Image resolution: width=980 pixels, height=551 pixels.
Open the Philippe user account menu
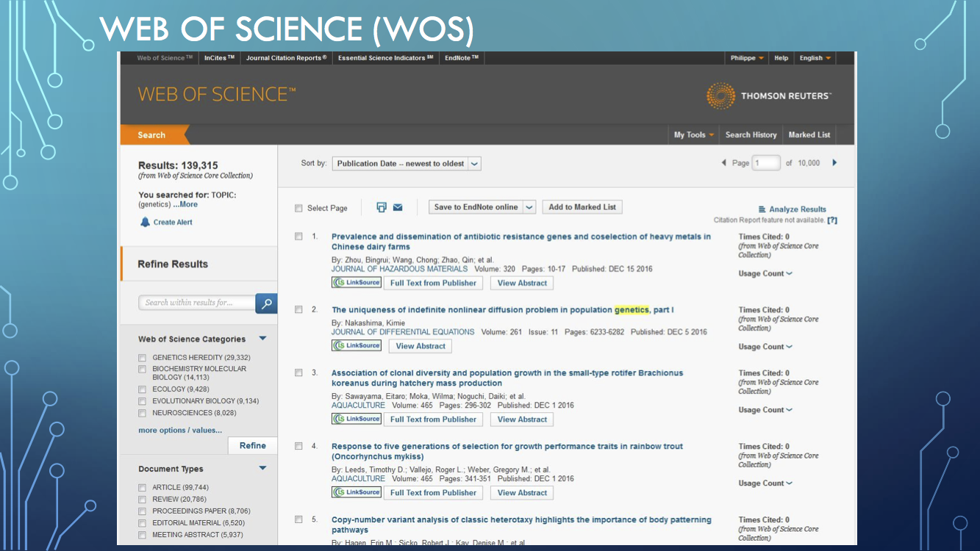(747, 58)
